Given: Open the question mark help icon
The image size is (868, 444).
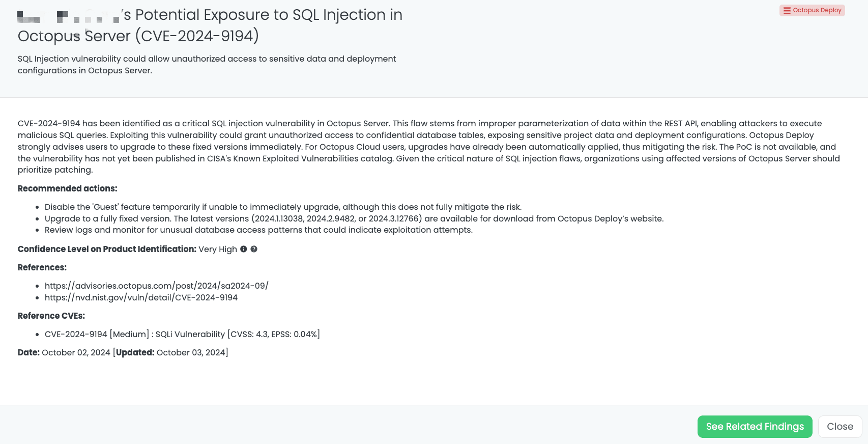Looking at the screenshot, I should 254,249.
